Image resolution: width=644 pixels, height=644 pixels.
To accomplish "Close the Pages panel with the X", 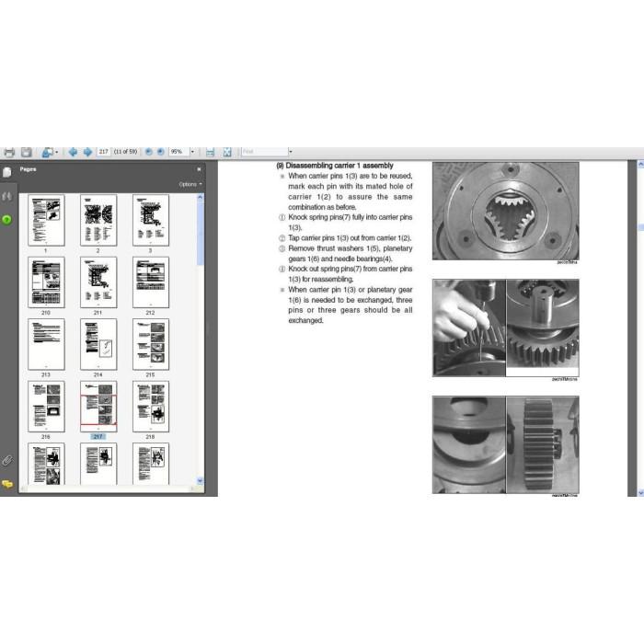I will 200,169.
